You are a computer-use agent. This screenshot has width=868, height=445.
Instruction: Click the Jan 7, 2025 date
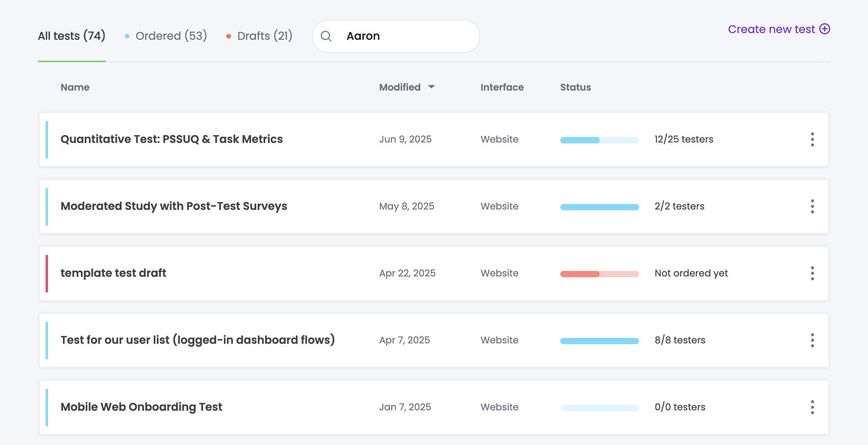point(405,407)
